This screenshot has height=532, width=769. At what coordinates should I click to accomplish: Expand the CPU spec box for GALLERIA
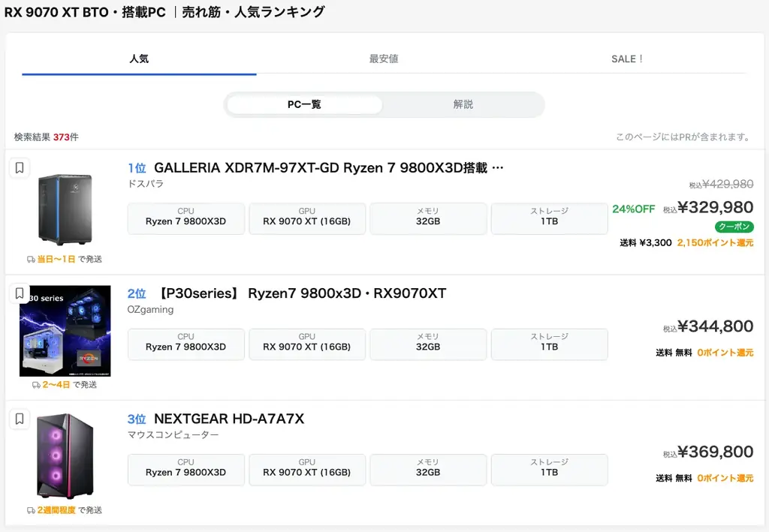tap(185, 218)
